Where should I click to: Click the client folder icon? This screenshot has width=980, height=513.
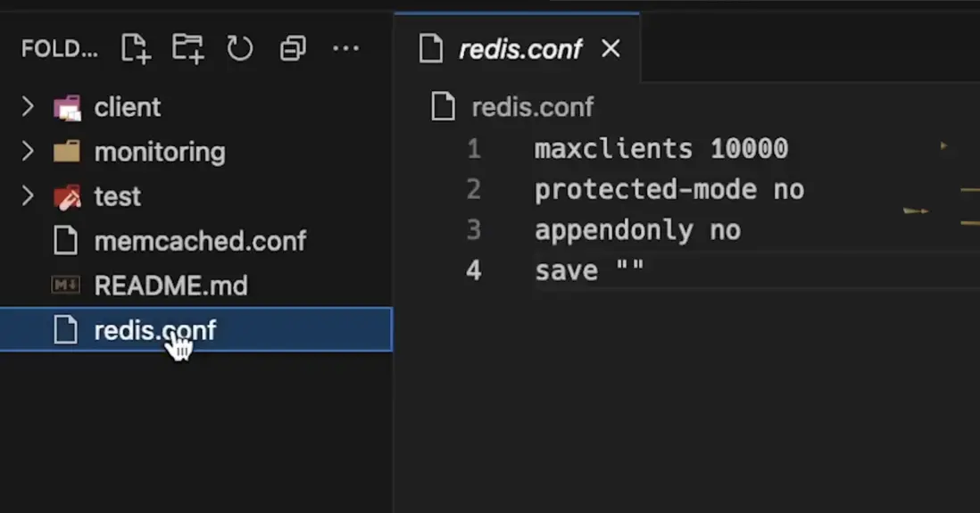tap(67, 108)
